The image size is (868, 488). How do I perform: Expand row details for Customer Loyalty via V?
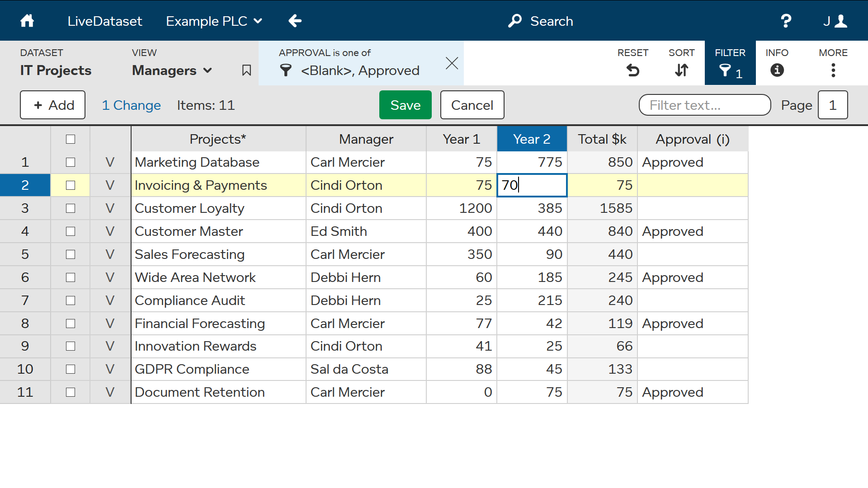(109, 208)
